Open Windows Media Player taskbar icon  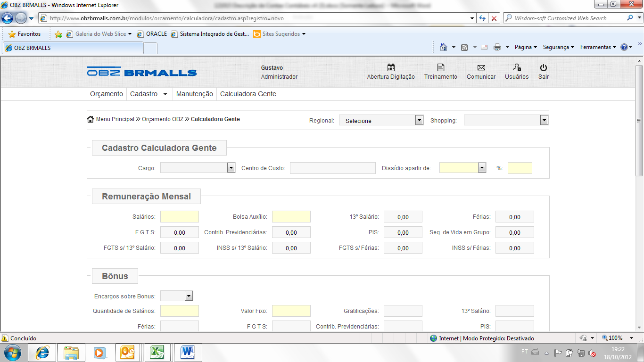click(99, 353)
